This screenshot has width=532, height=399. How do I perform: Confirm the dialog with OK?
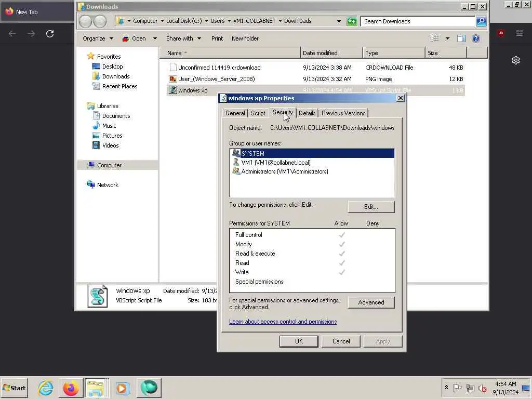[x=299, y=341]
